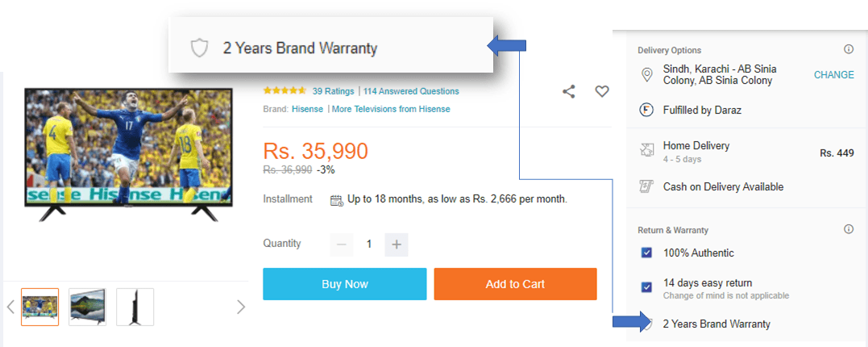868x347 pixels.
Task: Show next product thumbnails with right chevron
Action: coord(241,307)
